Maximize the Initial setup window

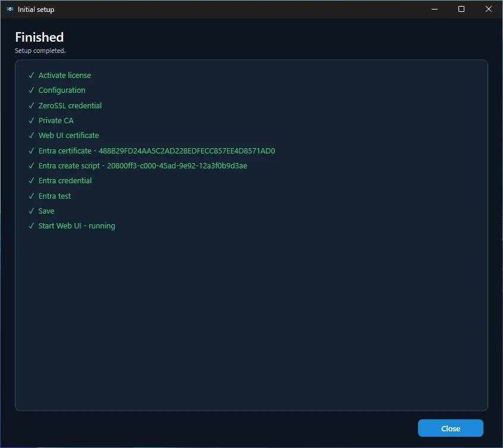coord(461,10)
